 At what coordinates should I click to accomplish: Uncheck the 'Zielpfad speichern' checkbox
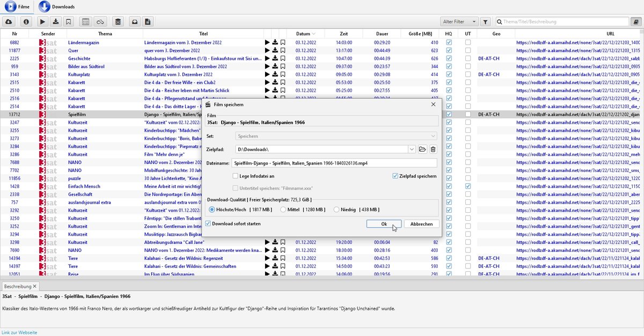tap(396, 176)
